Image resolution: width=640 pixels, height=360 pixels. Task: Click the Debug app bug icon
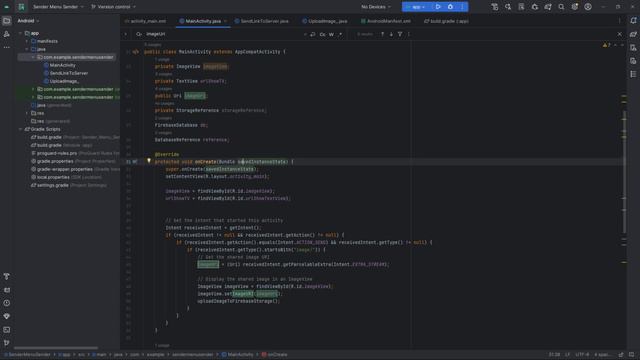tap(450, 7)
